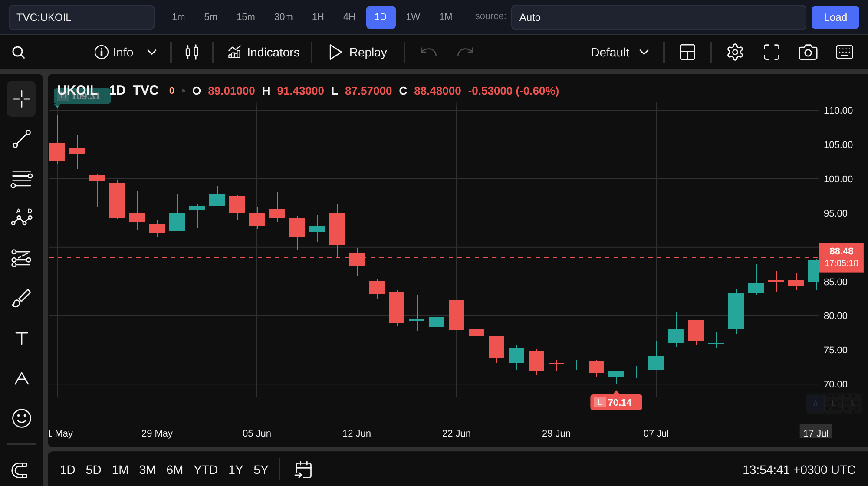Screen dimensions: 868x486
Task: Click the source Auto input field
Action: [658, 17]
